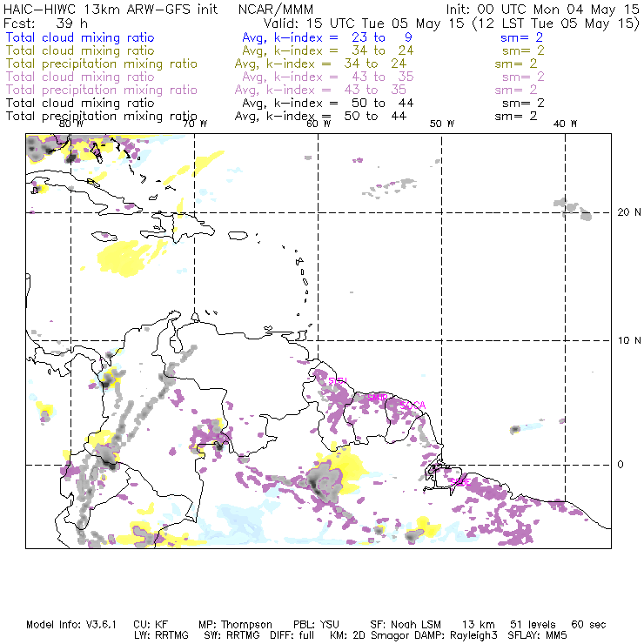Image resolution: width=644 pixels, height=644 pixels.
Task: Click the "70 W" longitude label
Action: tap(195, 124)
